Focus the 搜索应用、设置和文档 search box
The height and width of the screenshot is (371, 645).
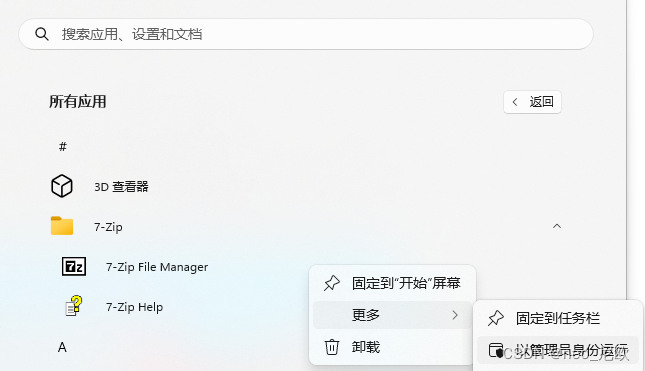point(306,34)
